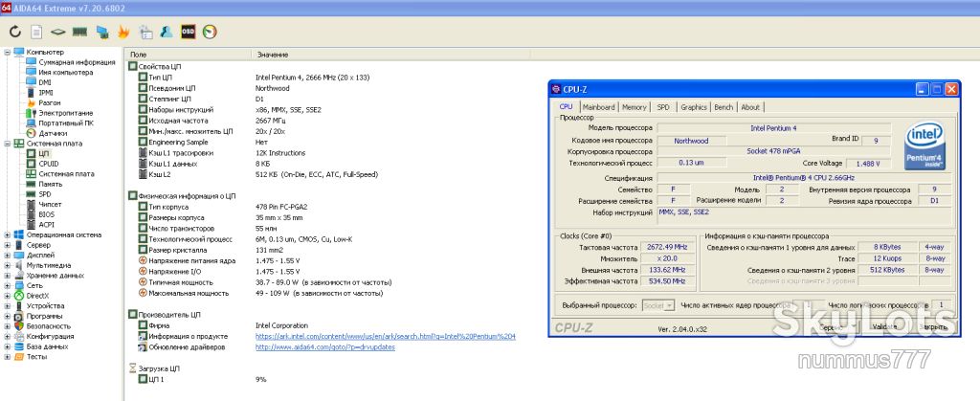Select the ЦП tree item
Screen dimensions: 980x401
pos(43,153)
